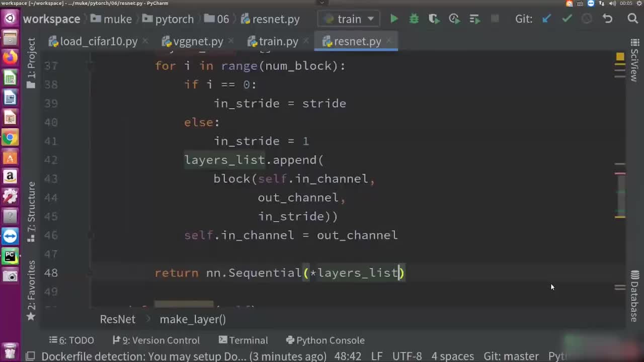Toggle the Terminal tool window
This screenshot has width=644, height=362.
click(x=244, y=340)
